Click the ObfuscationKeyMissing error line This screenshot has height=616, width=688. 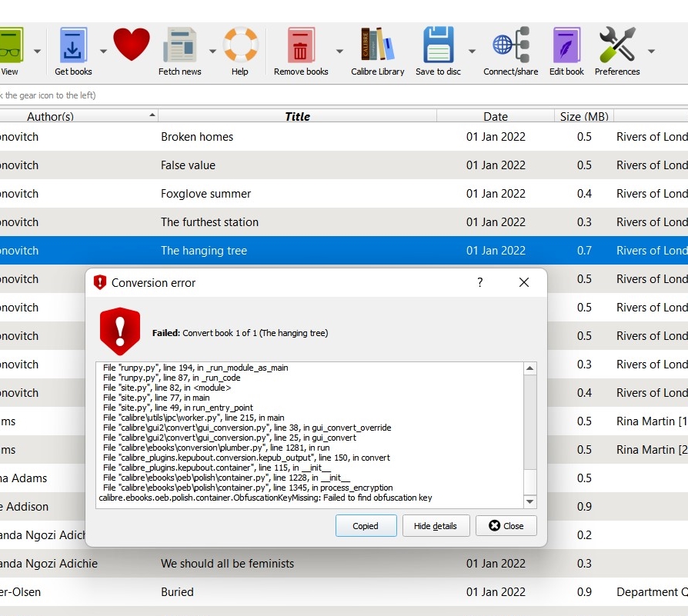coord(266,498)
